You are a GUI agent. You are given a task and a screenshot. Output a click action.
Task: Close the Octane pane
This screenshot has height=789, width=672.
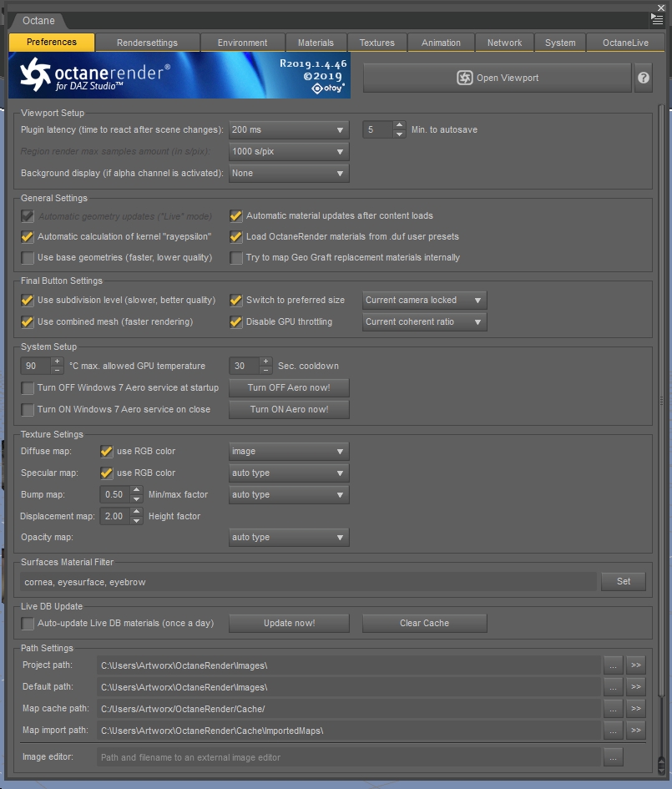pos(661,8)
